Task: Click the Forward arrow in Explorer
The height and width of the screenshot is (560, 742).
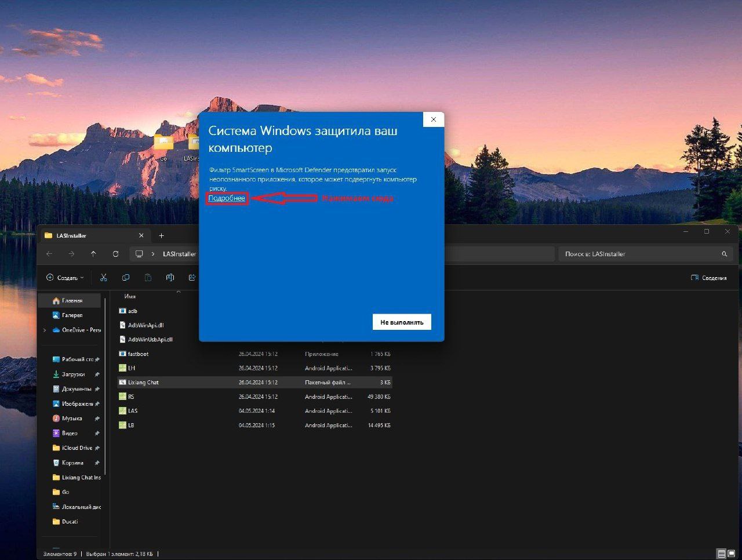Action: click(x=71, y=254)
